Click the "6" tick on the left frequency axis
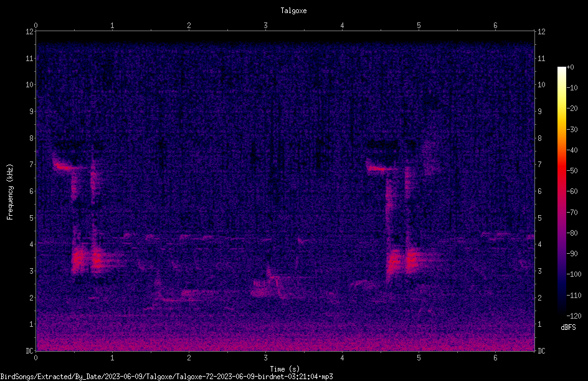The image size is (588, 381). 31,191
